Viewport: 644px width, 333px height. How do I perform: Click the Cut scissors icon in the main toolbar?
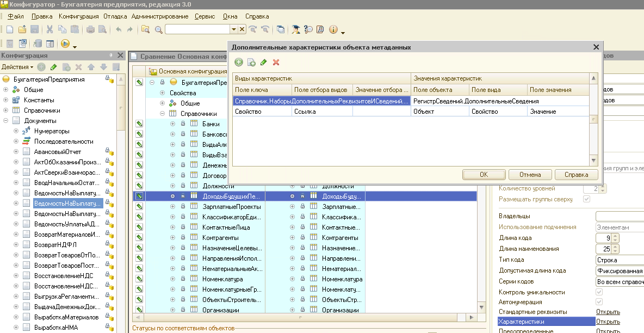click(x=49, y=29)
